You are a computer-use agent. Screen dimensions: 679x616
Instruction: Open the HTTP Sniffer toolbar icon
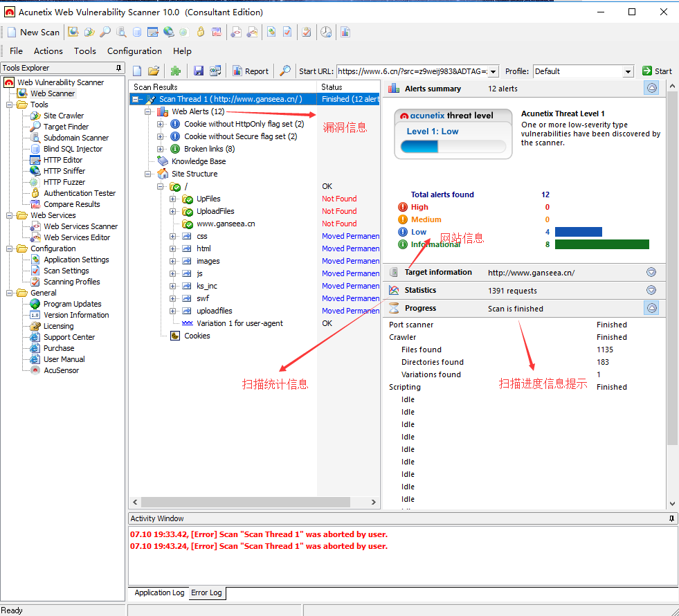pyautogui.click(x=168, y=32)
